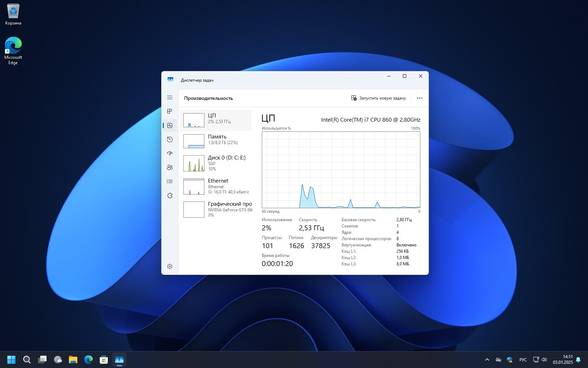This screenshot has width=588, height=368.
Task: Select the Performance page icon
Action: [x=170, y=125]
